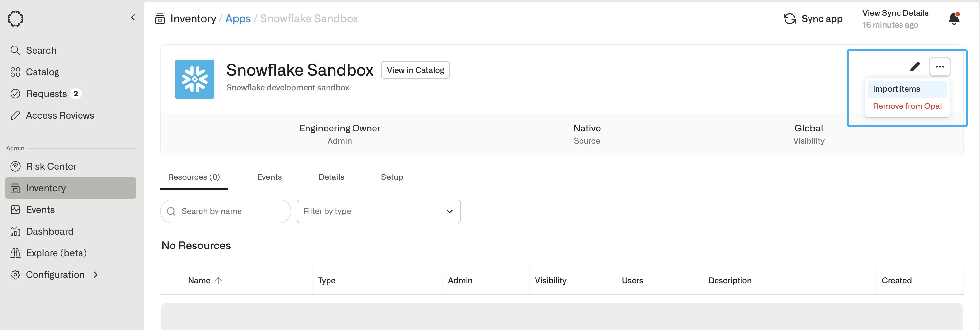This screenshot has height=330, width=980.
Task: Switch to the Details tab
Action: [331, 177]
